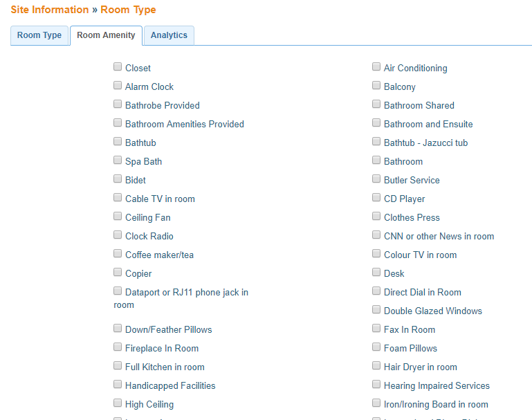Click the Site Information breadcrumb link

[x=49, y=10]
